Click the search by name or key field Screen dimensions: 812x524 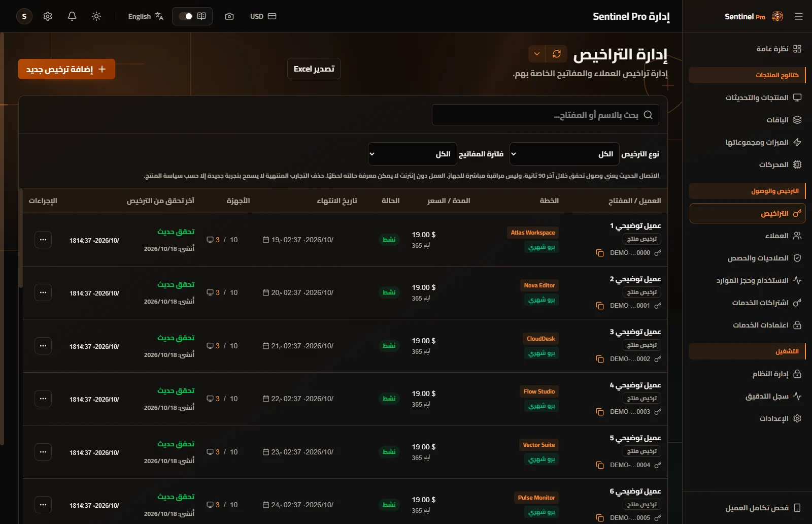click(546, 115)
